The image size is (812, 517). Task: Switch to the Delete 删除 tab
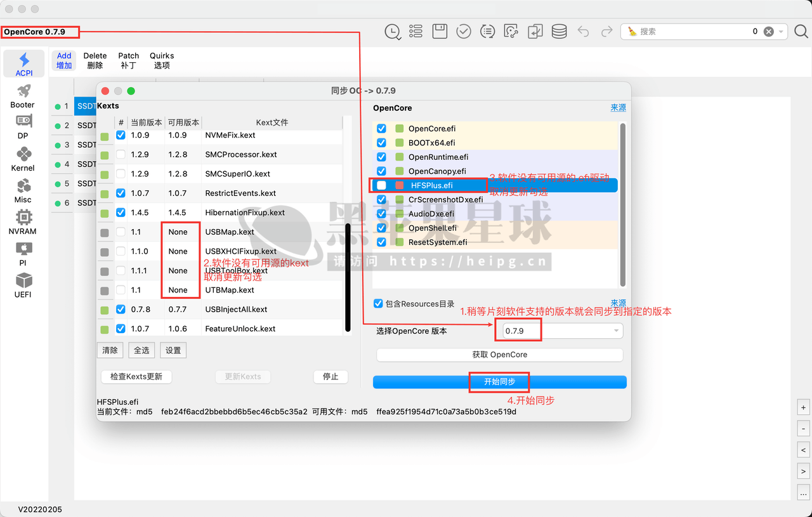[95, 60]
